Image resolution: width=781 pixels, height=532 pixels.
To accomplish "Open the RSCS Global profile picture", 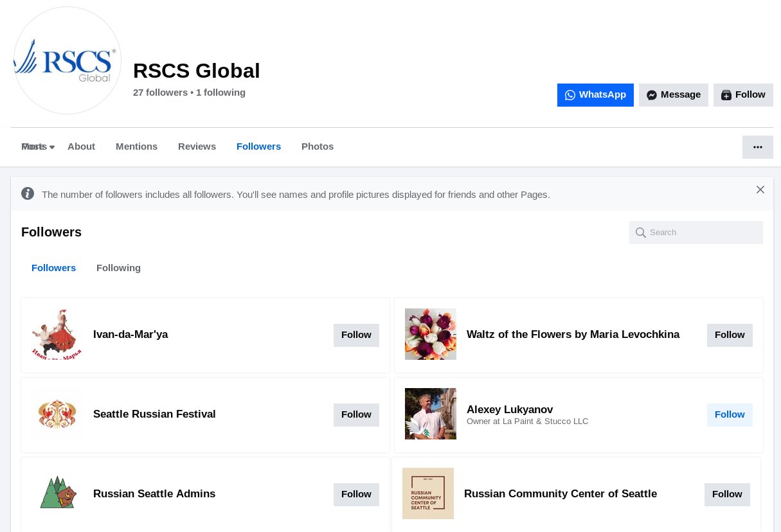I will (x=67, y=60).
